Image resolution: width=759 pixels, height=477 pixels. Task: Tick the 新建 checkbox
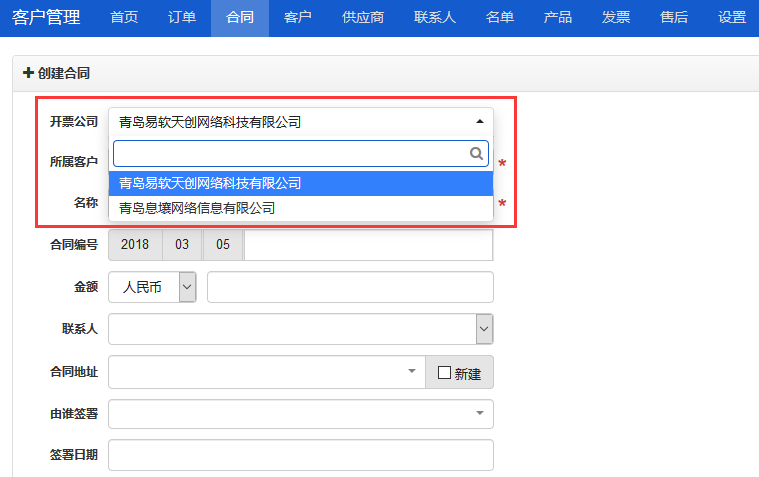[x=444, y=372]
